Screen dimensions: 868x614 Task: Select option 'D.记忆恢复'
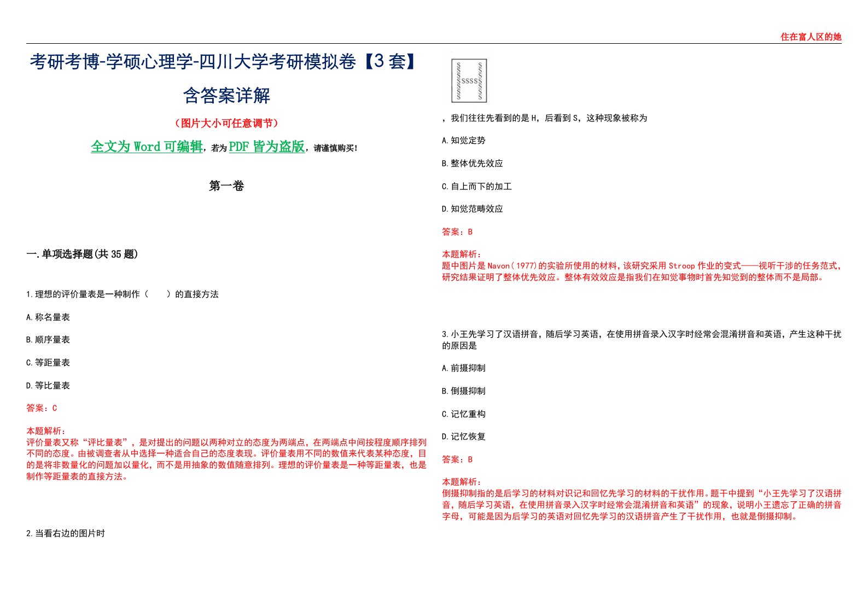(464, 437)
